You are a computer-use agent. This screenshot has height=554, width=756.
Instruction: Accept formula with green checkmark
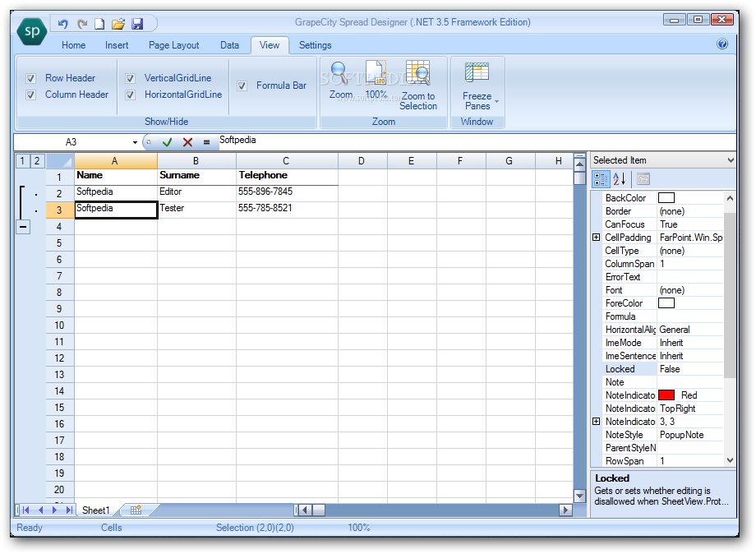(x=168, y=142)
